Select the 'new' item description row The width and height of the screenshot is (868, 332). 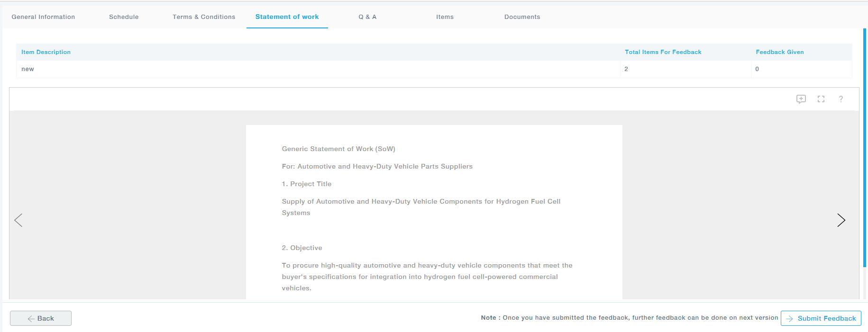tap(28, 69)
